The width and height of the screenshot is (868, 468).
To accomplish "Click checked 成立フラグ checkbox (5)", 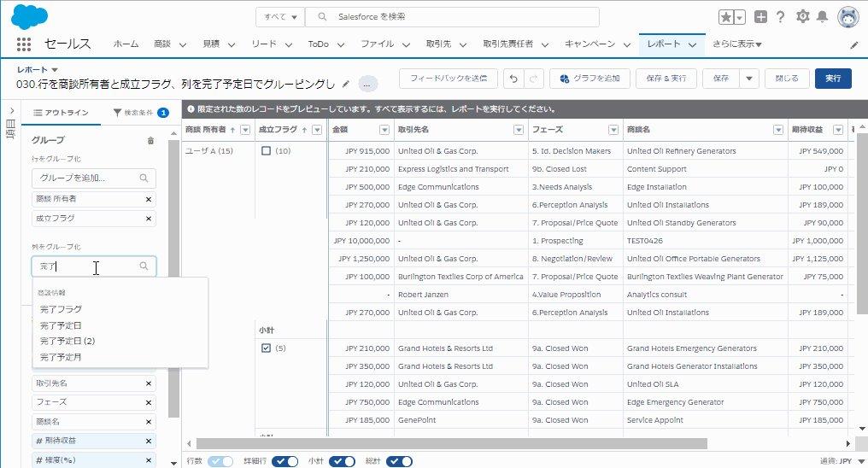I will tap(266, 348).
